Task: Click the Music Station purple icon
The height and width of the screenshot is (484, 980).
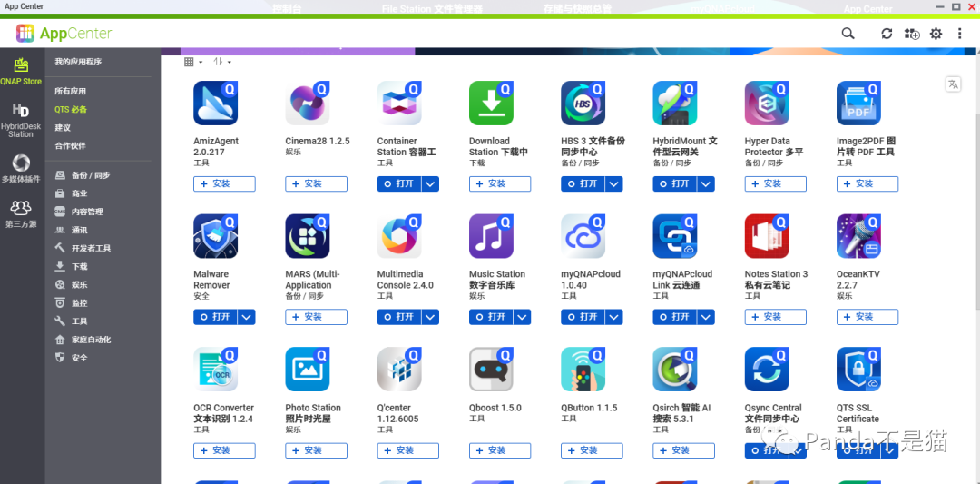Action: click(491, 236)
